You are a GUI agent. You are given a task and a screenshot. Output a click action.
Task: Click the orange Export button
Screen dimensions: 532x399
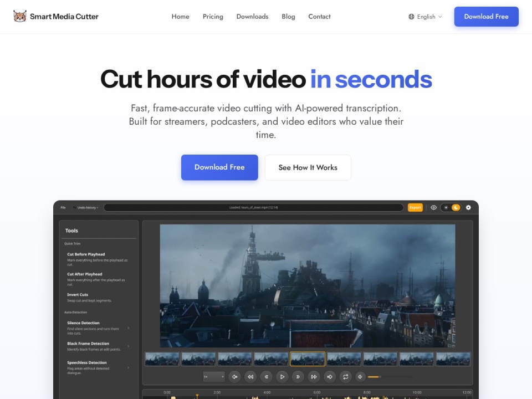tap(415, 208)
